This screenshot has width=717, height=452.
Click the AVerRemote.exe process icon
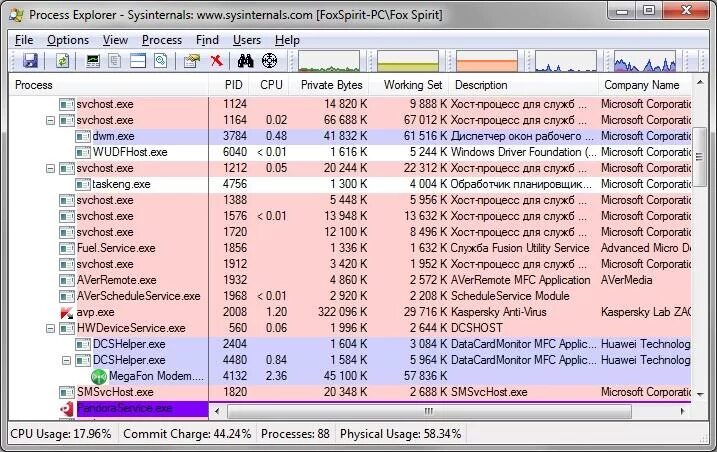tap(67, 280)
